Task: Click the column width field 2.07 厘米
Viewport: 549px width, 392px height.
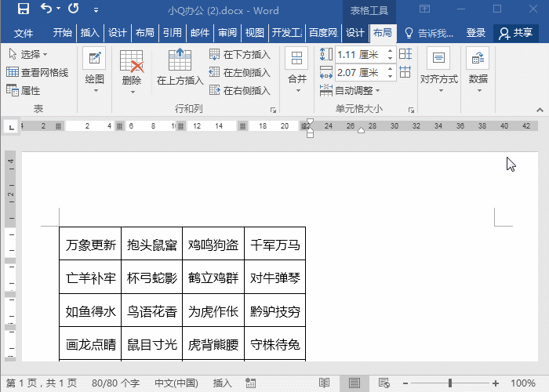Action: 360,73
